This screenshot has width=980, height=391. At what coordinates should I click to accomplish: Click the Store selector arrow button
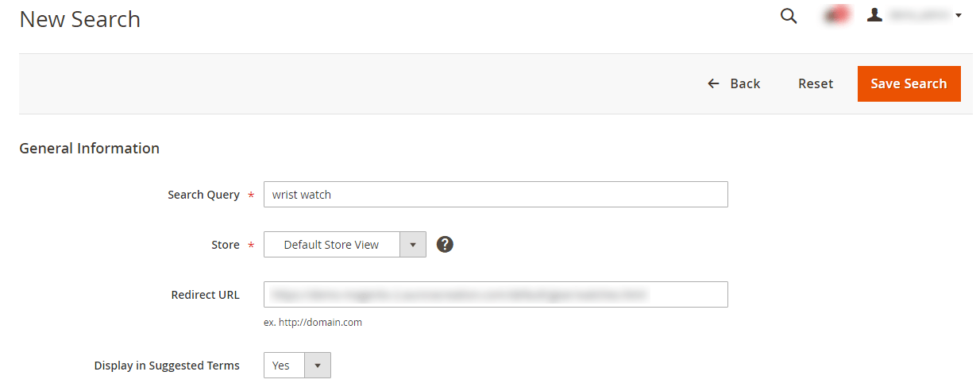413,245
